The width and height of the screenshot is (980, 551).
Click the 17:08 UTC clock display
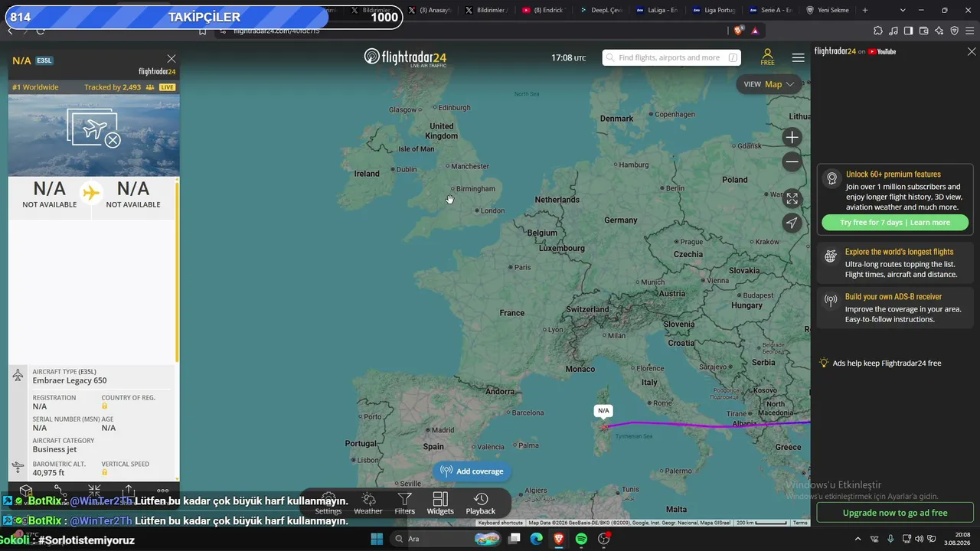pyautogui.click(x=568, y=57)
